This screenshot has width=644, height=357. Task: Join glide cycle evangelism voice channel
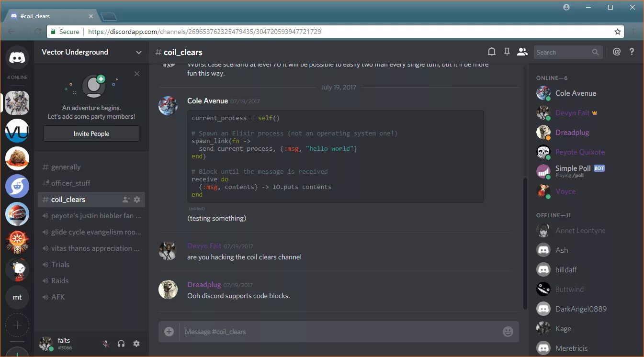point(91,232)
